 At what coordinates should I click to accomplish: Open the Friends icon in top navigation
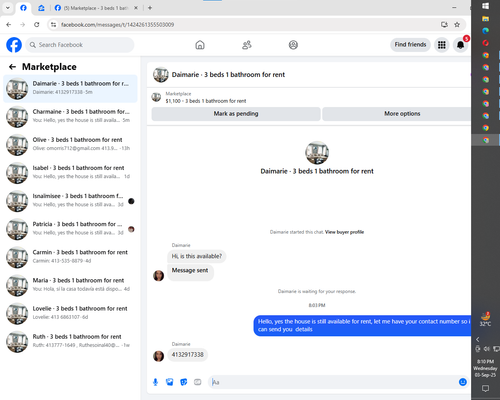click(x=247, y=45)
